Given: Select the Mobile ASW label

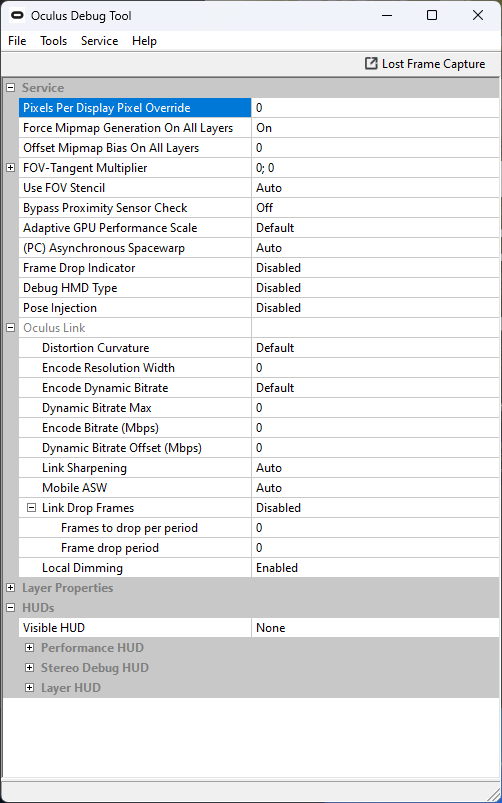Looking at the screenshot, I should [x=75, y=488].
